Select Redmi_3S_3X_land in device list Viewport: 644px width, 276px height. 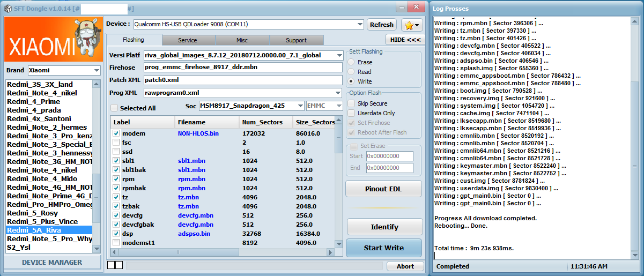tap(49, 85)
